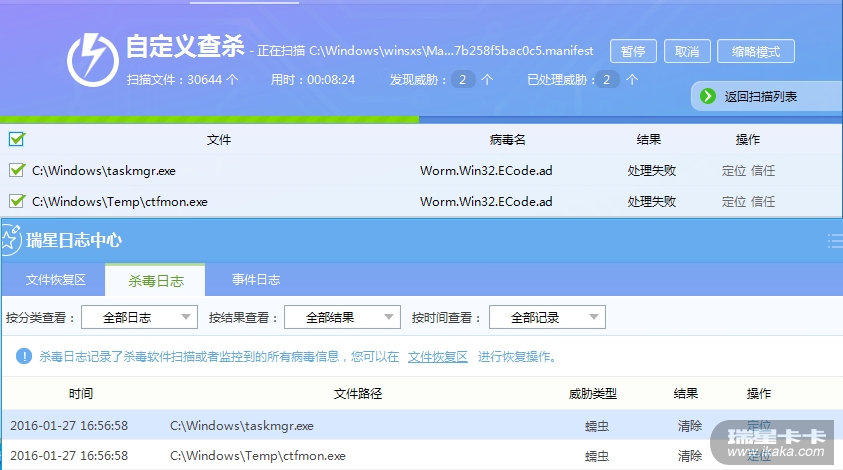Image resolution: width=843 pixels, height=470 pixels.
Task: Click the green arrow icon beside 返回扫描列表
Action: (708, 96)
